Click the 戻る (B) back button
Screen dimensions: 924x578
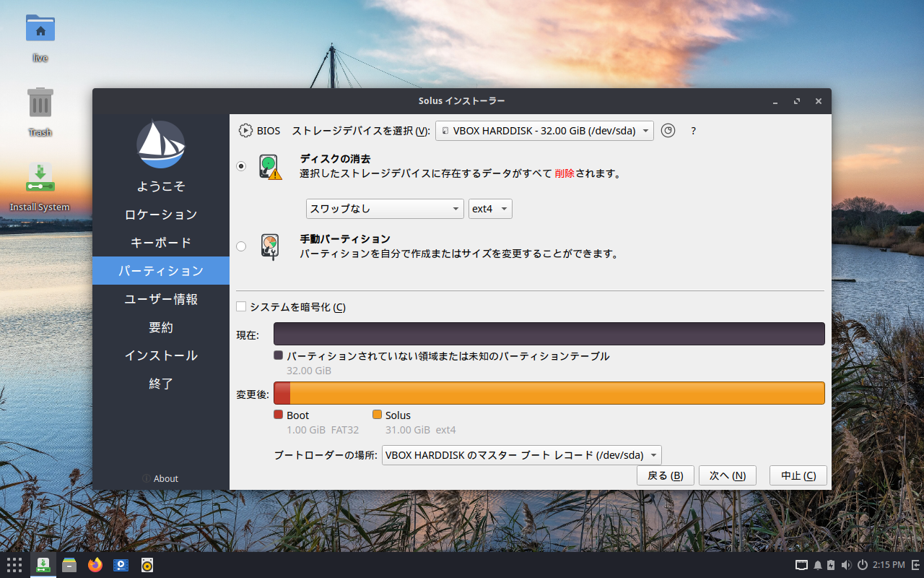pos(666,475)
